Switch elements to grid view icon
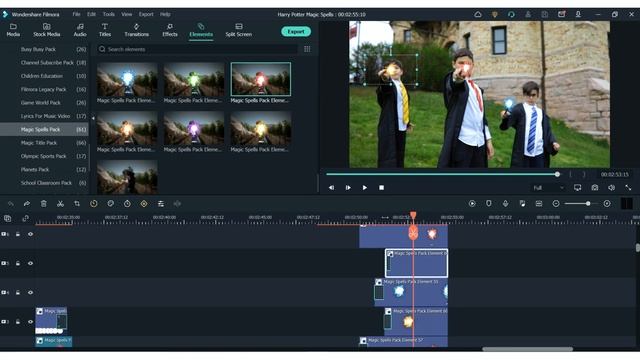Screen dimensions: 640x360 pyautogui.click(x=307, y=49)
